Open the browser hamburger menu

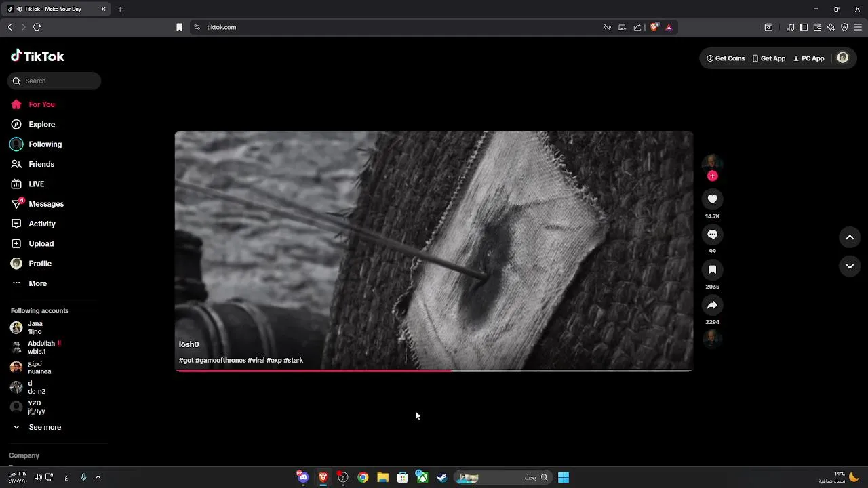tap(858, 27)
